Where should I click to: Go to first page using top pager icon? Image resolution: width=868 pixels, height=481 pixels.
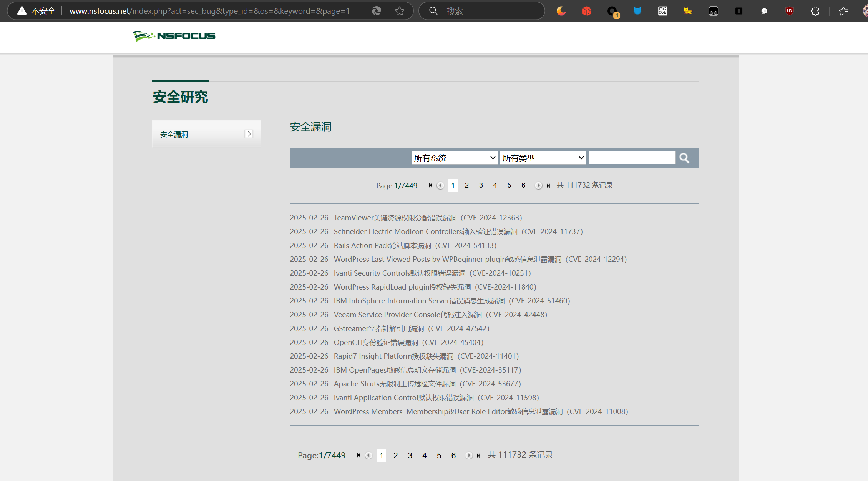(x=431, y=185)
